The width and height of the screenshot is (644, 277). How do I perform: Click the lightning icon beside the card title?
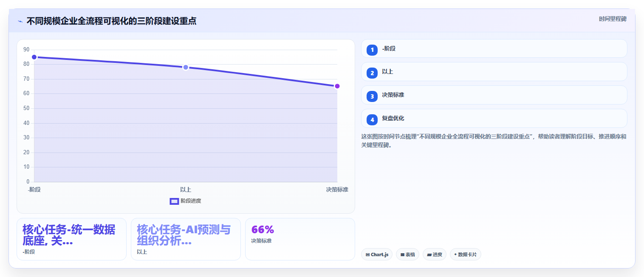(20, 21)
